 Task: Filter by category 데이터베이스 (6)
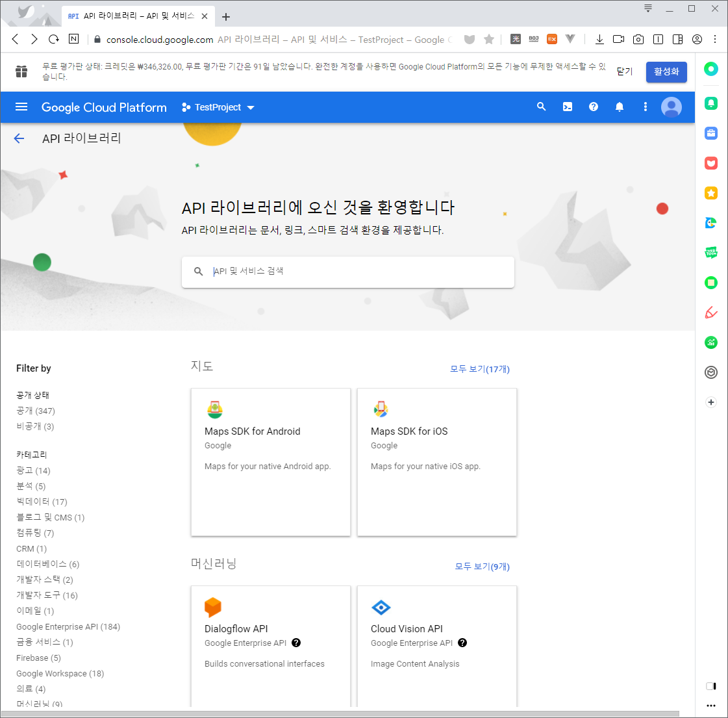click(48, 564)
